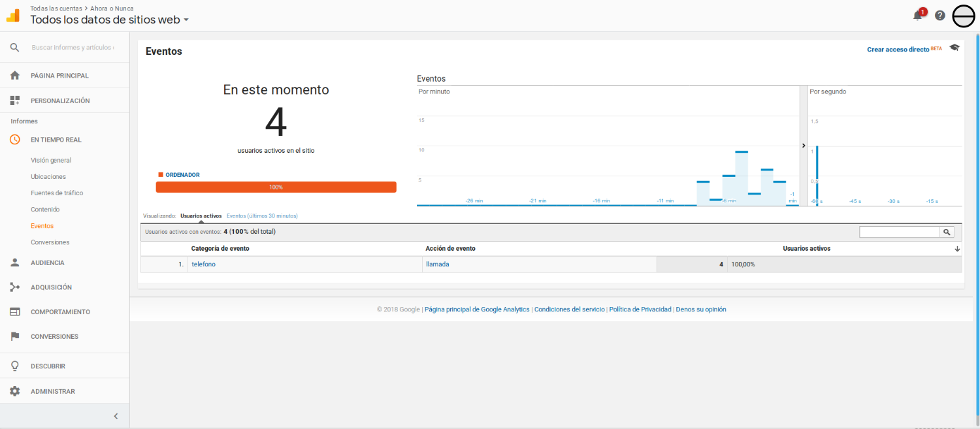The image size is (980, 429).
Task: Open the search reports magnifier in sidebar
Action: (x=14, y=47)
